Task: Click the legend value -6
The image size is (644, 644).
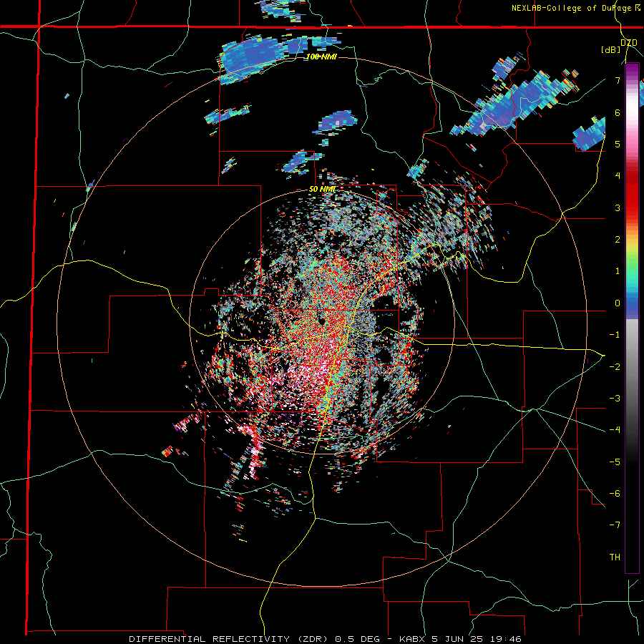Action: click(615, 494)
